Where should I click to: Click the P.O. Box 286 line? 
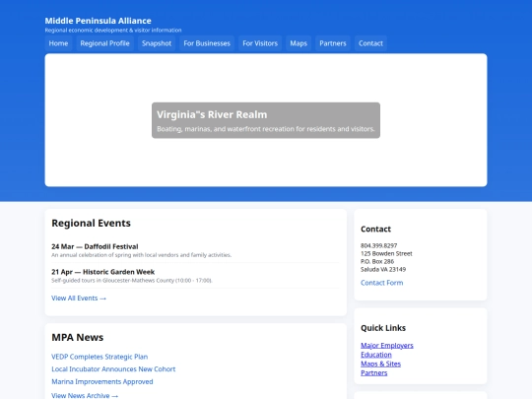tap(377, 262)
